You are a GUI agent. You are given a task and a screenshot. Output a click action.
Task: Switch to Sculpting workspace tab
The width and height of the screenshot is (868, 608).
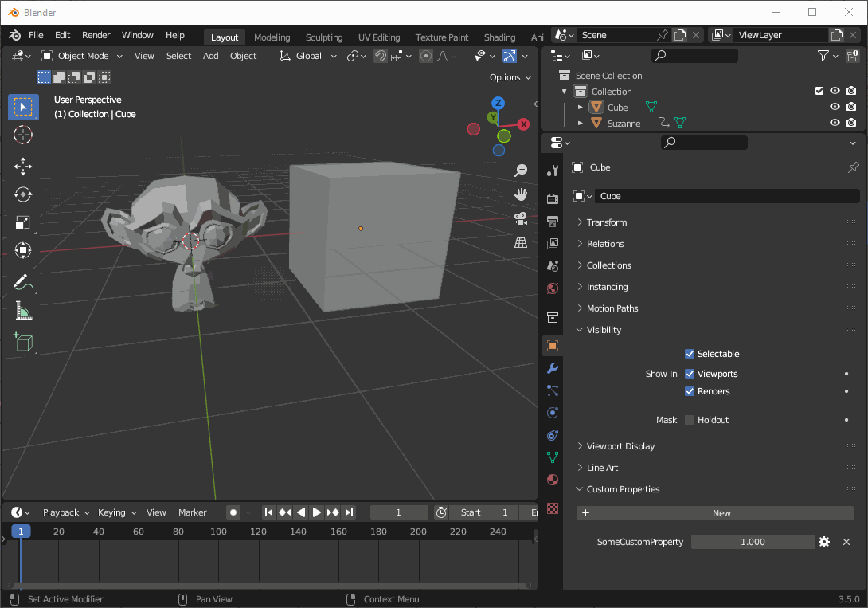pos(324,37)
